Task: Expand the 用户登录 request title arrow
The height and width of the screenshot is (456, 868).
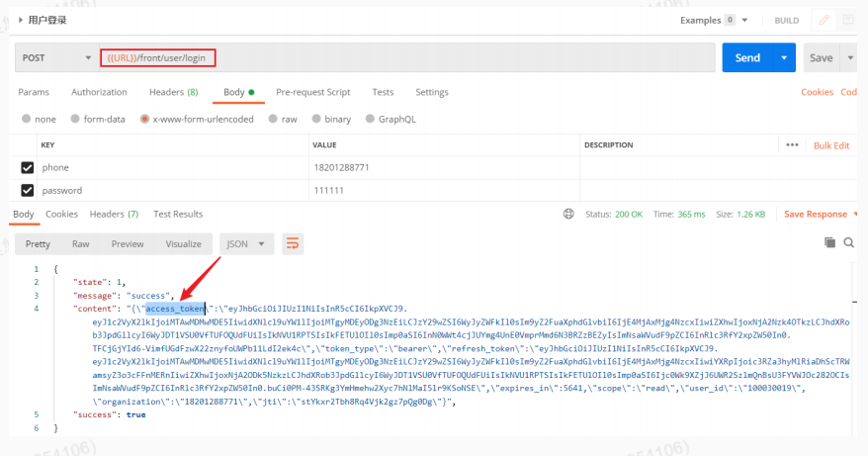Action: [x=21, y=20]
